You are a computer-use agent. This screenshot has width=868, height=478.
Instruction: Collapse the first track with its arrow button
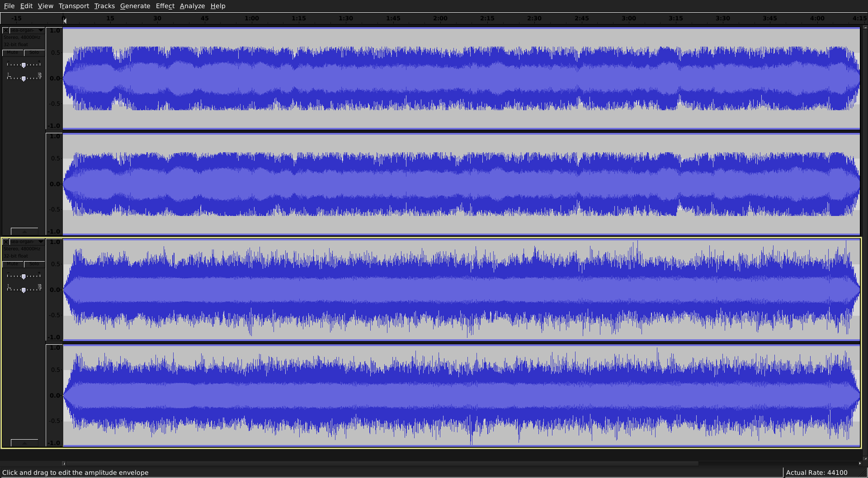[24, 231]
